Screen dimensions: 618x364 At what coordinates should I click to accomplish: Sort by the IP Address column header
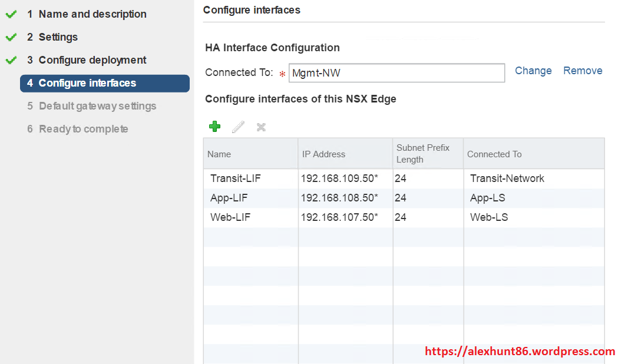(323, 154)
